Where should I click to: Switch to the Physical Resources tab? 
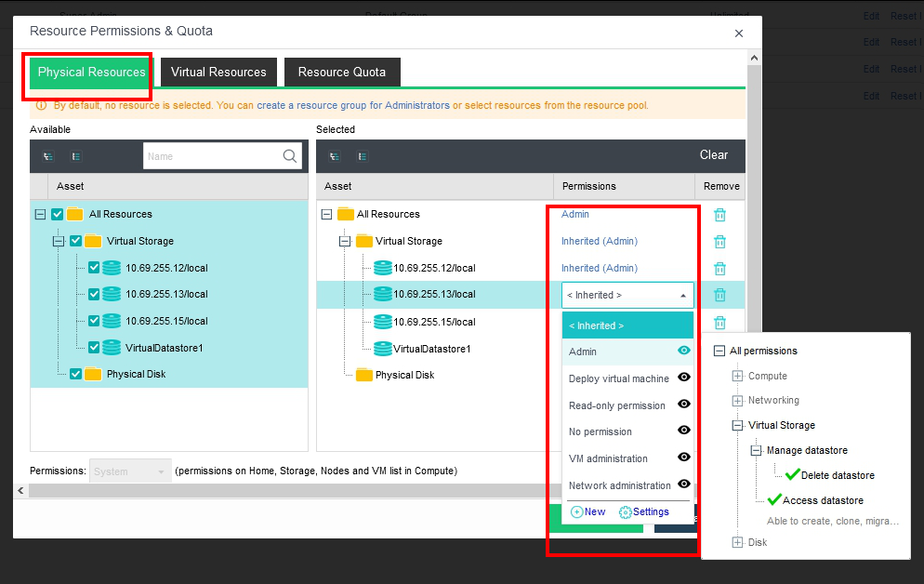pyautogui.click(x=91, y=73)
